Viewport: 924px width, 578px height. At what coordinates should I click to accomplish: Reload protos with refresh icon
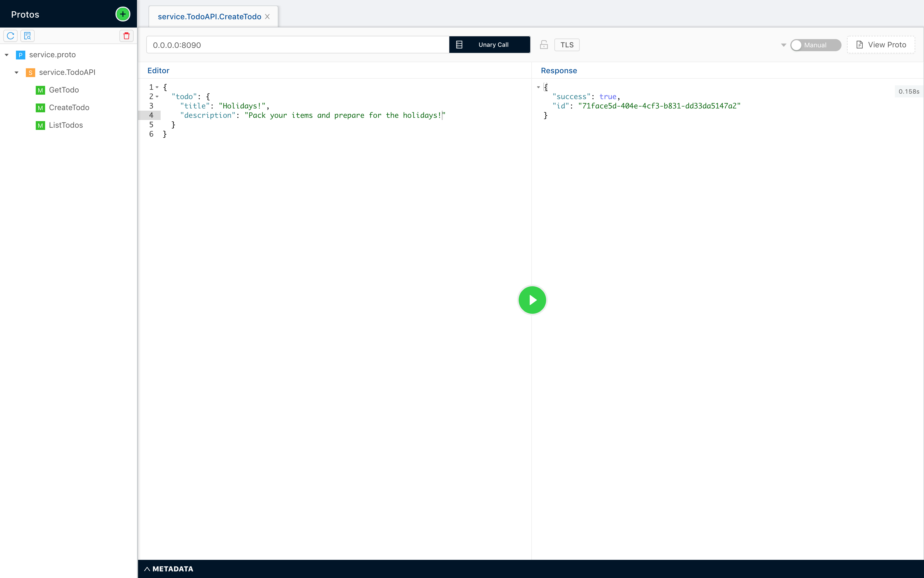point(11,36)
